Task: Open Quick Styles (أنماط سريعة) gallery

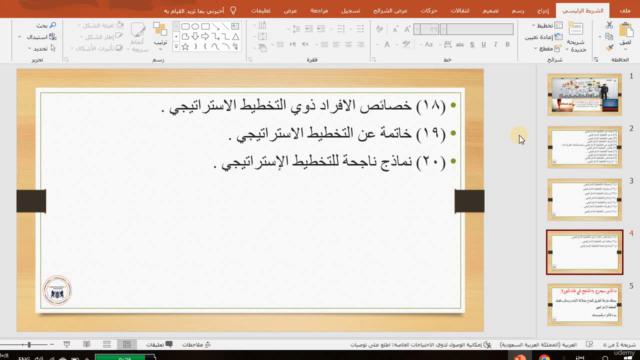Action: click(x=138, y=37)
